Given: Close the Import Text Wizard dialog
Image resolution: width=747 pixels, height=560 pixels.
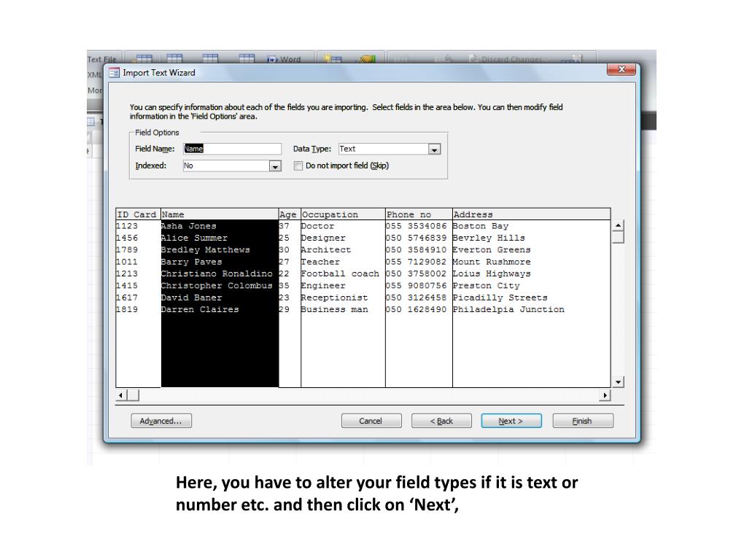Looking at the screenshot, I should coord(622,69).
